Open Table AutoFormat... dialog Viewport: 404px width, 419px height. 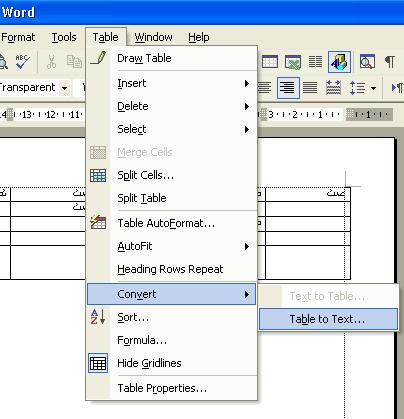(x=171, y=223)
